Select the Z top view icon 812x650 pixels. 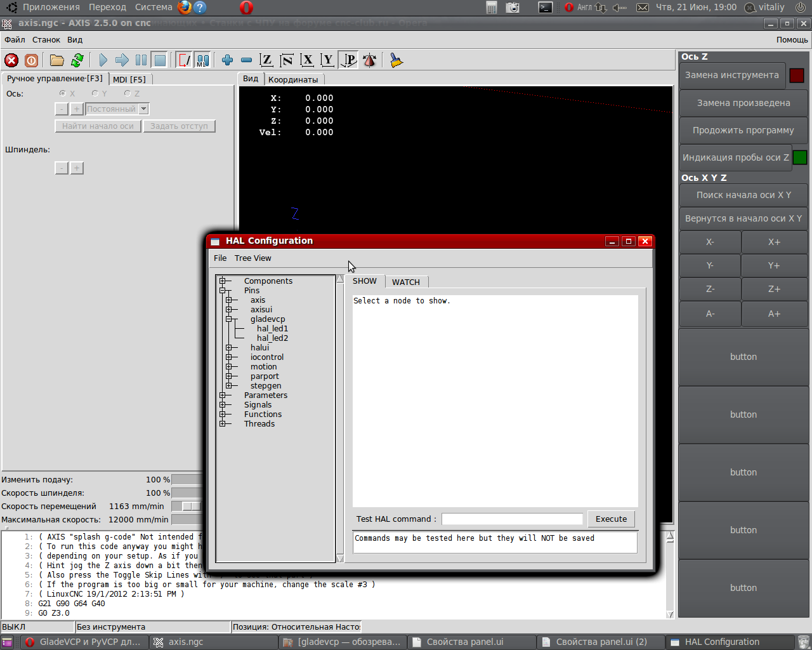pyautogui.click(x=266, y=60)
